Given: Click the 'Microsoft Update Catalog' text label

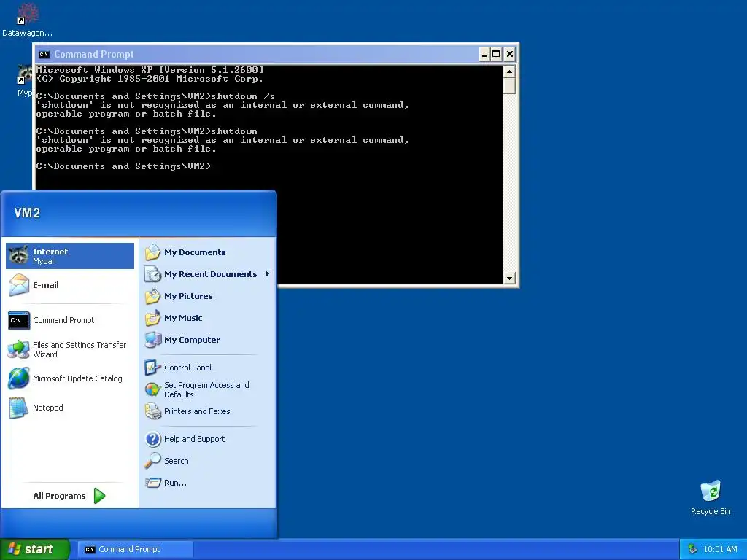Looking at the screenshot, I should [77, 378].
